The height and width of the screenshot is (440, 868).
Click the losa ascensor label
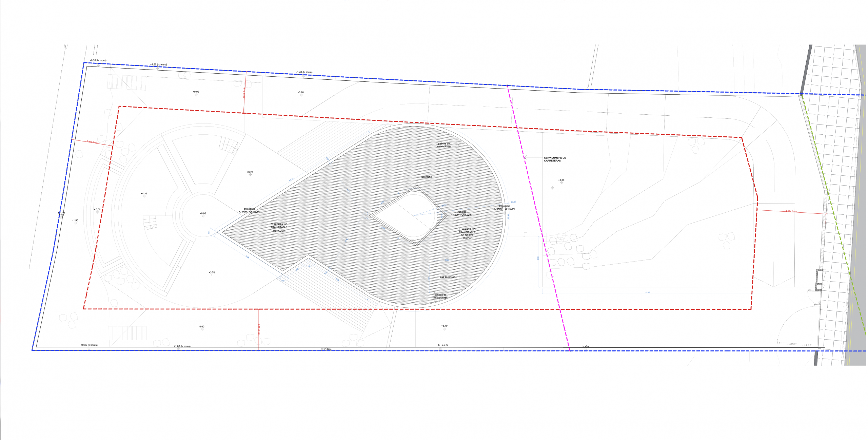click(447, 277)
